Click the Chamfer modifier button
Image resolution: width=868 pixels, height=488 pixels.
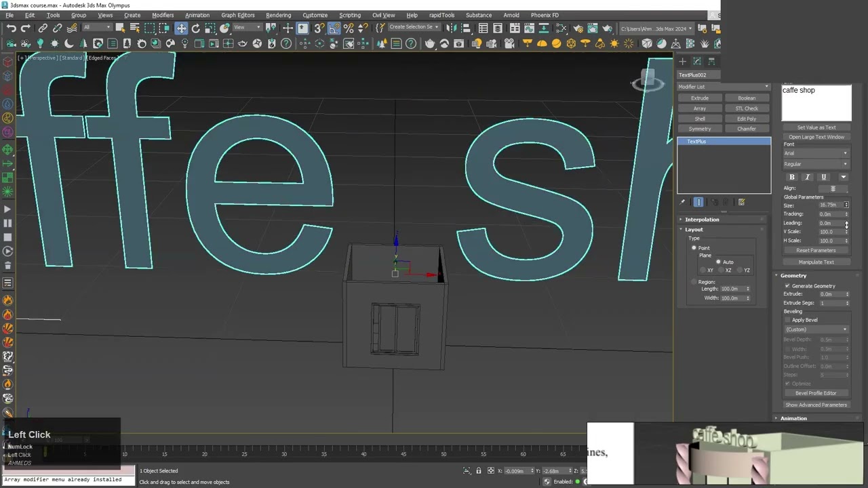pyautogui.click(x=747, y=129)
